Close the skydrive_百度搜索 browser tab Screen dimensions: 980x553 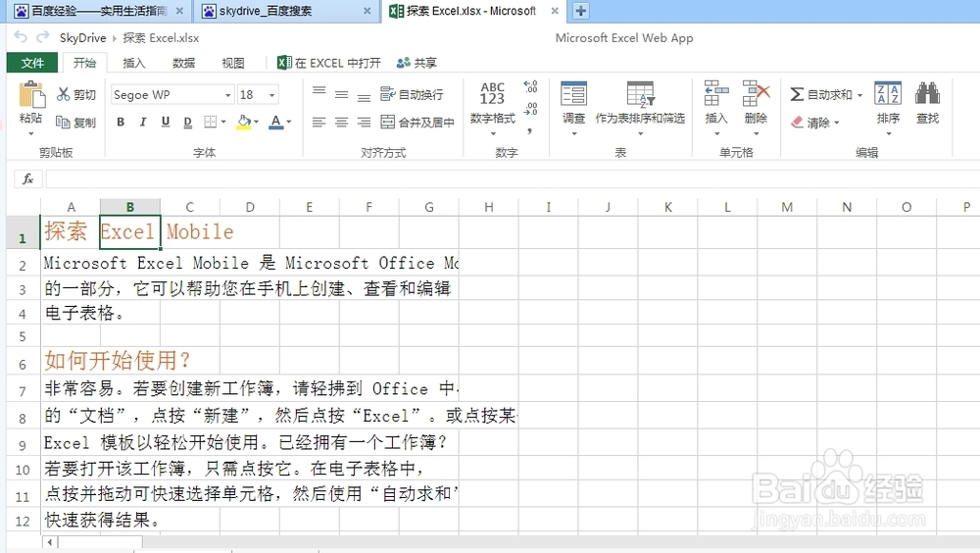(x=367, y=11)
